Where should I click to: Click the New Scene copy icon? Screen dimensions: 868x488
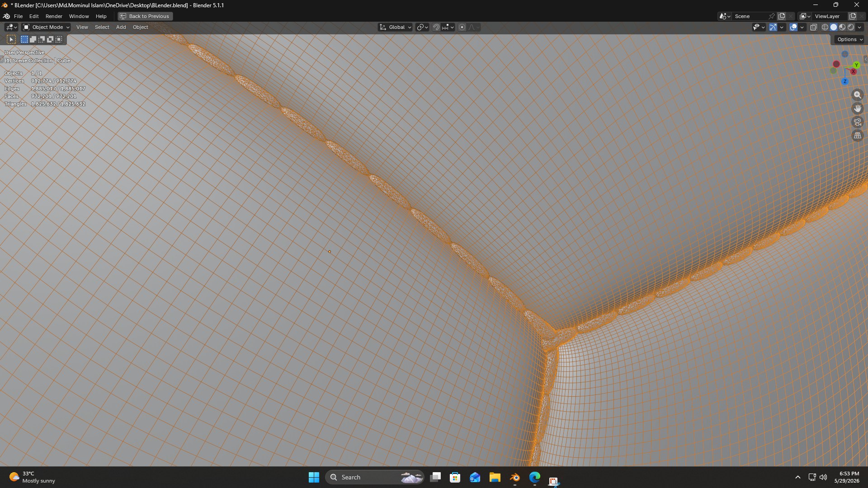[782, 16]
